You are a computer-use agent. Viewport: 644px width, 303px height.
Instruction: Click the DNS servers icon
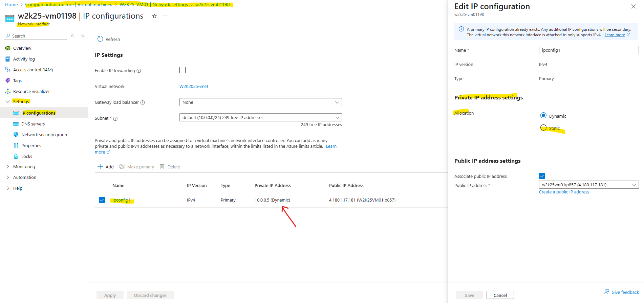[x=16, y=124]
